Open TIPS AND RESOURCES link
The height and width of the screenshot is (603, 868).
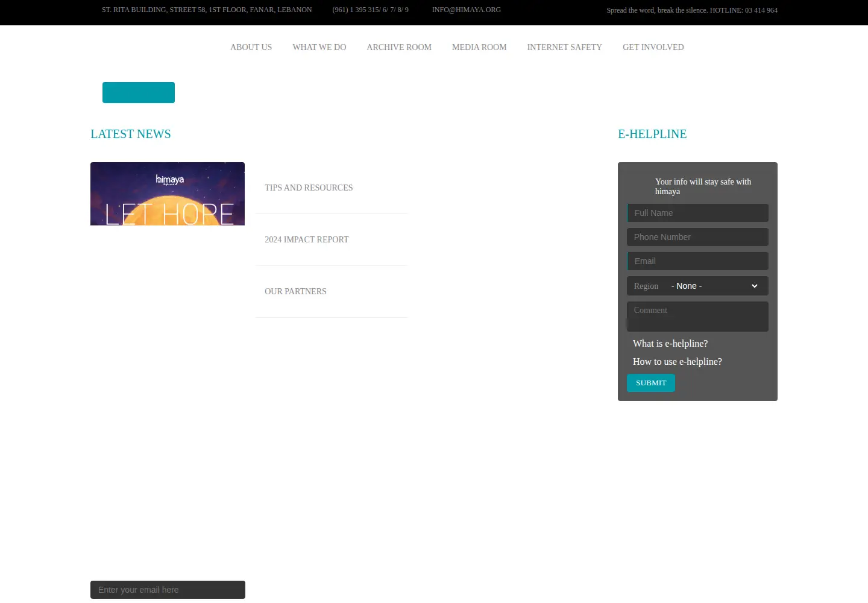pos(309,188)
